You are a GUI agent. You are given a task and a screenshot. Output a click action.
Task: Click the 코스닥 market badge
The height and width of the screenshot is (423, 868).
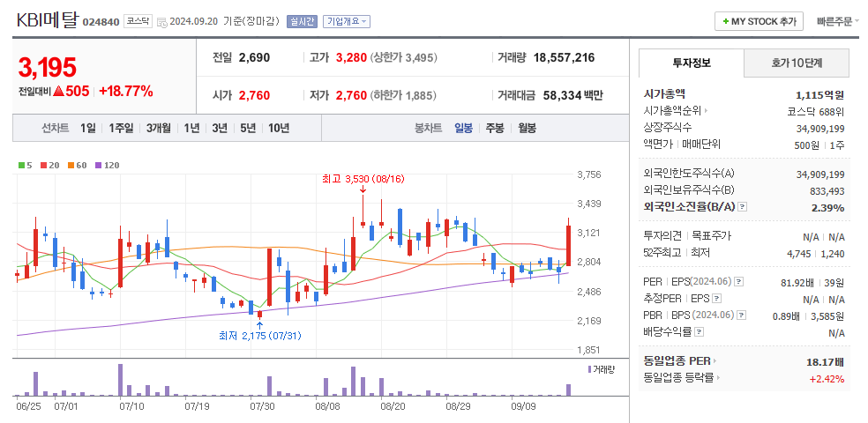137,21
